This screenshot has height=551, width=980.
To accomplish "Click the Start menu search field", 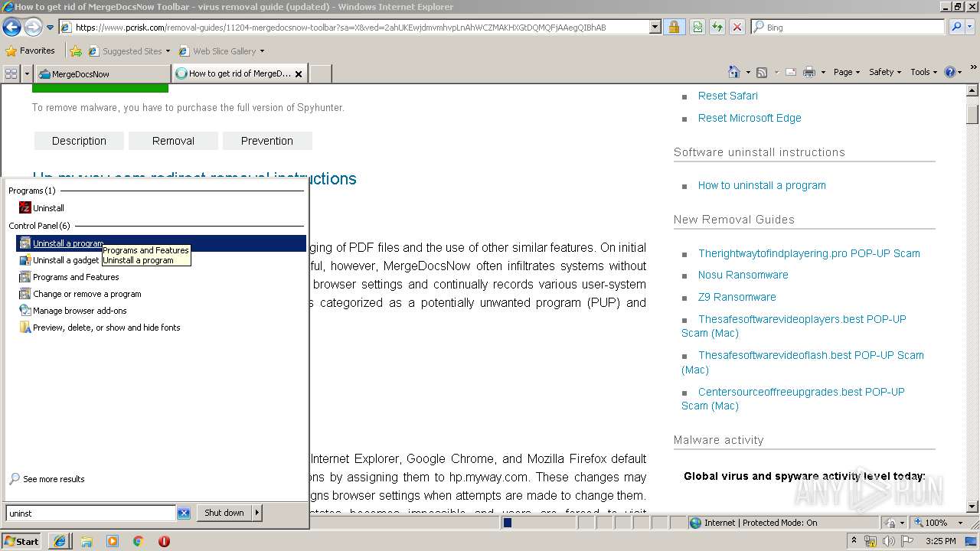I will pos(91,514).
